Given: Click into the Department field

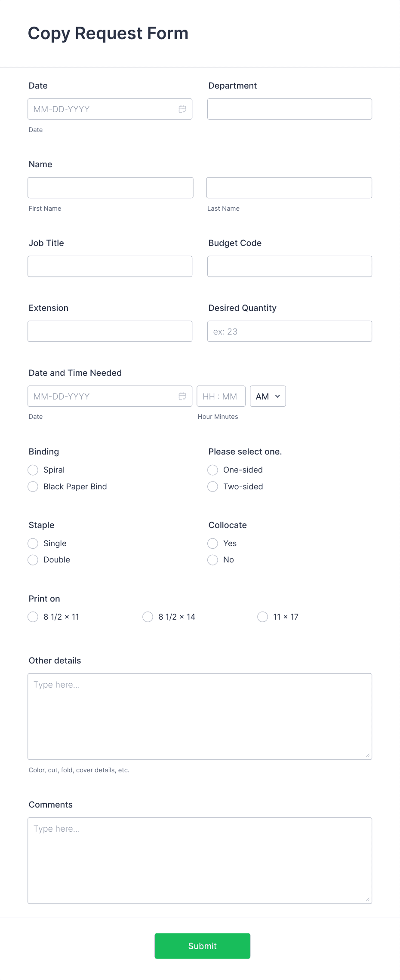Looking at the screenshot, I should pyautogui.click(x=289, y=109).
